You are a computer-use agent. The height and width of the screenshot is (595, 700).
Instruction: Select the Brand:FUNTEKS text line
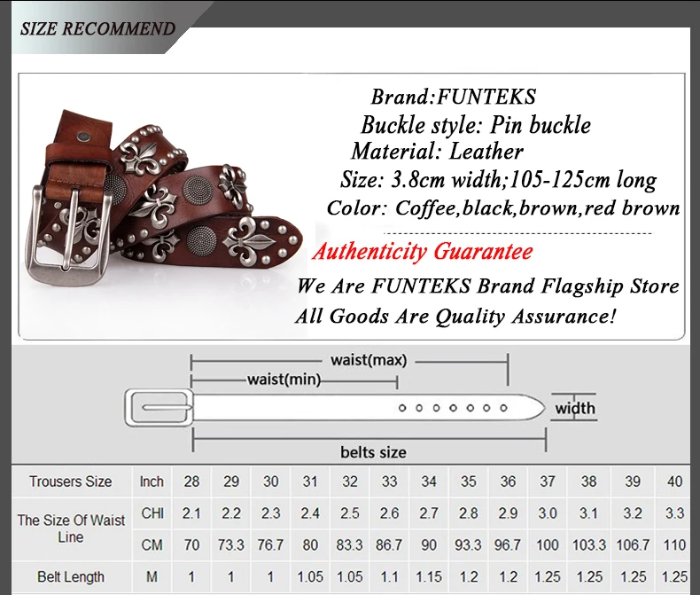[x=453, y=97]
